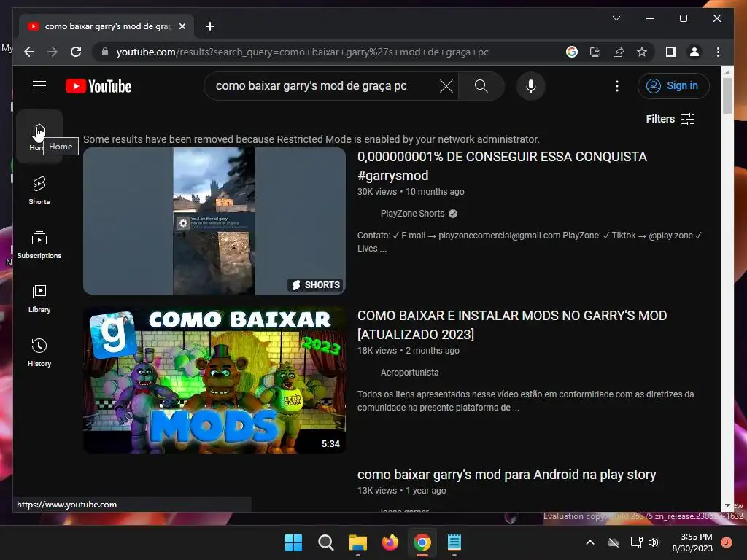The width and height of the screenshot is (747, 560).
Task: Open Library in the sidebar
Action: (39, 298)
